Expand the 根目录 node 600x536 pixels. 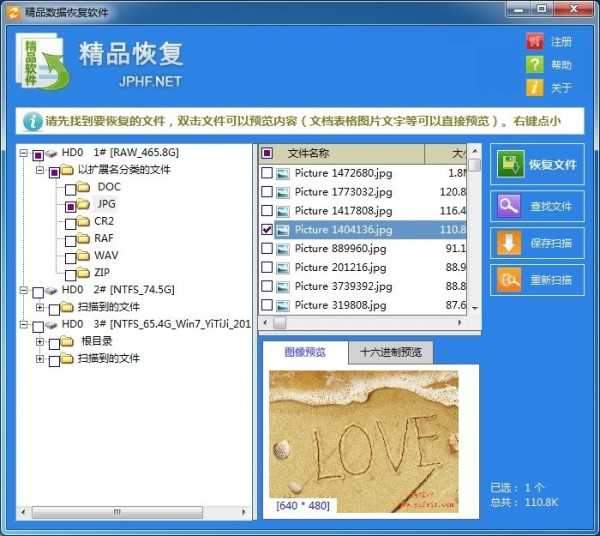coord(40,342)
